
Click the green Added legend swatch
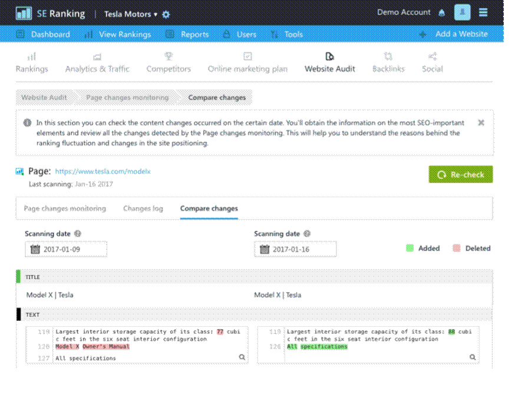(x=410, y=248)
